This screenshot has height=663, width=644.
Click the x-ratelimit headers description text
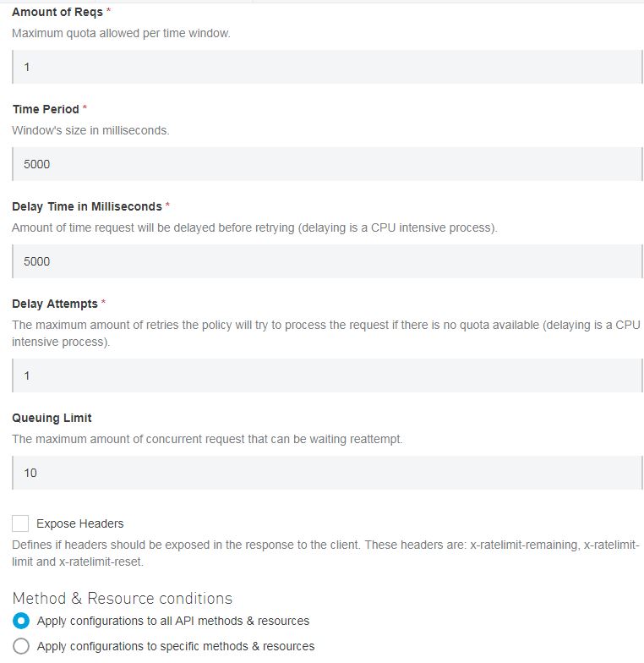(x=325, y=553)
